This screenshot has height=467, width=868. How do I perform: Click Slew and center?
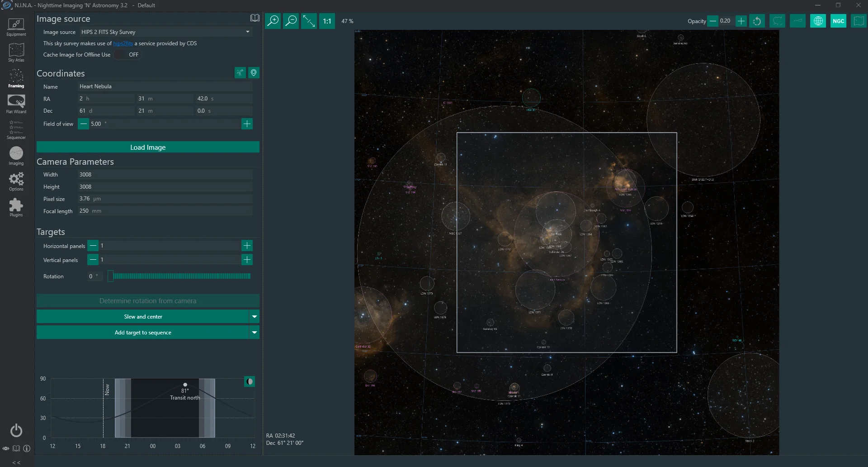click(x=143, y=317)
